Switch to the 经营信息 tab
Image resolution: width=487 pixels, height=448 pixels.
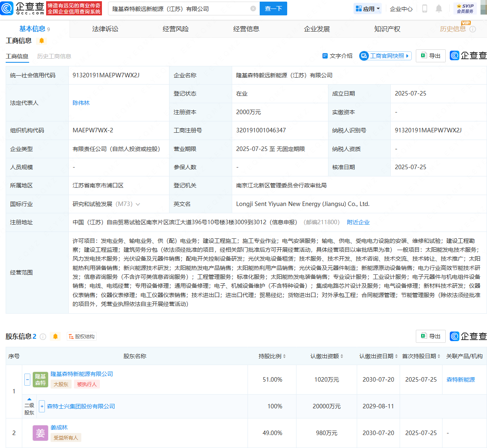tap(246, 29)
